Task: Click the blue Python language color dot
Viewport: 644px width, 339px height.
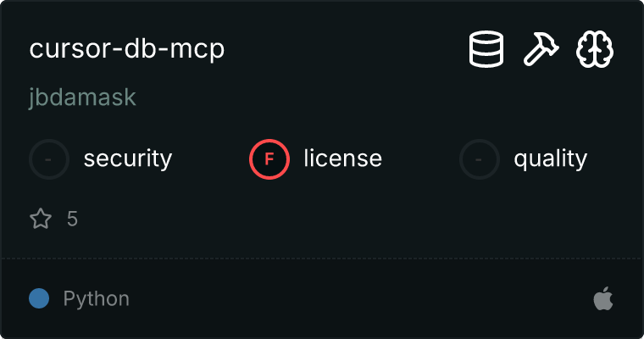Action: 39,298
